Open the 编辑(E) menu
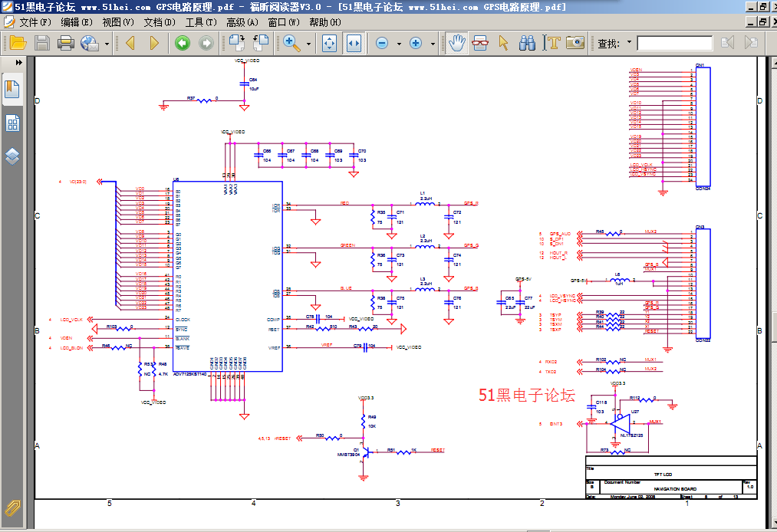 76,22
